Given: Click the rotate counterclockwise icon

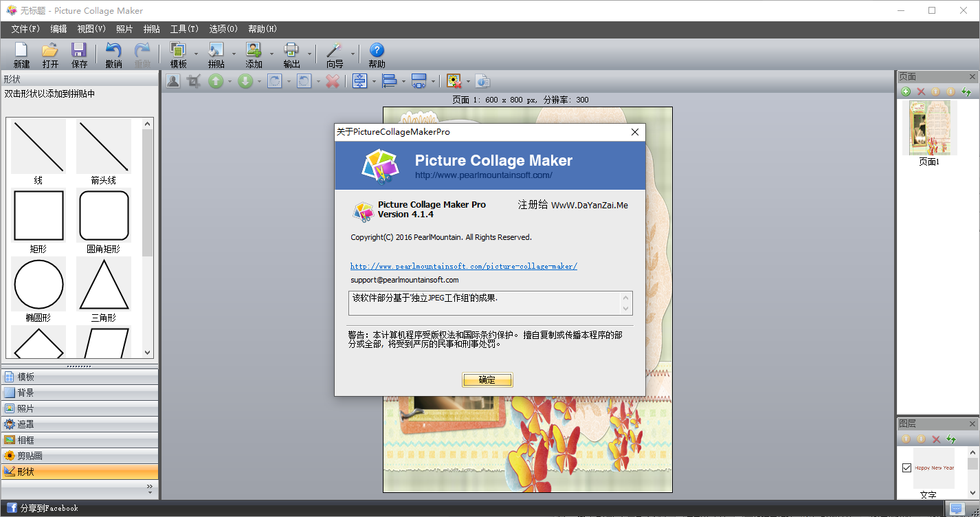Looking at the screenshot, I should (x=304, y=81).
